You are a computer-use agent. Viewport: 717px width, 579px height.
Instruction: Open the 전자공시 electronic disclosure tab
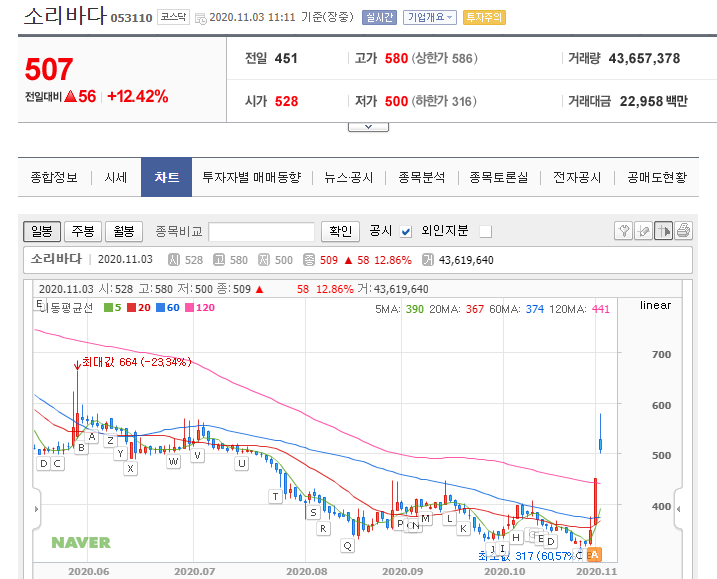coord(577,177)
